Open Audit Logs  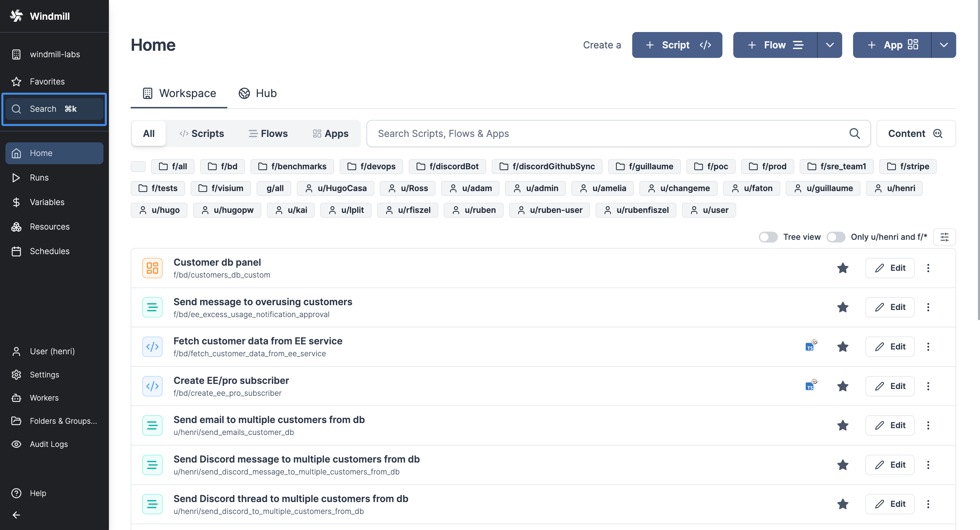(49, 444)
